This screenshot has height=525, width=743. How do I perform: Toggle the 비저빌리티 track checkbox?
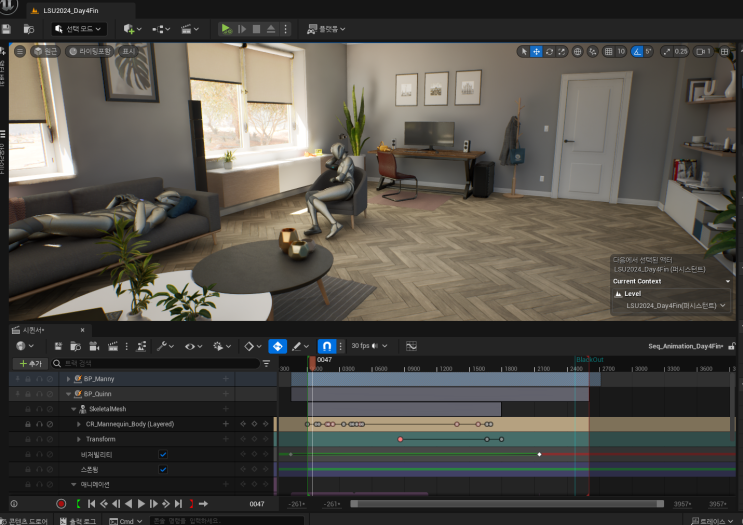coord(164,454)
